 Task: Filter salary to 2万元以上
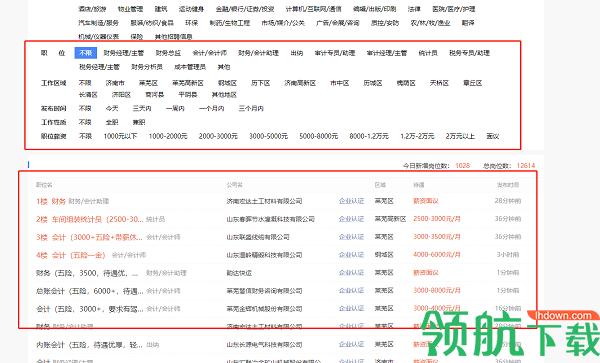tap(460, 136)
